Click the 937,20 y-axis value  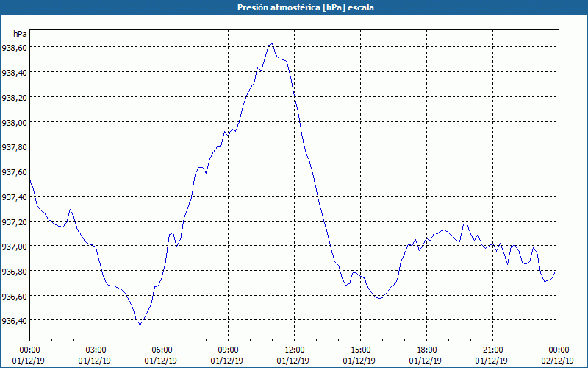14,222
